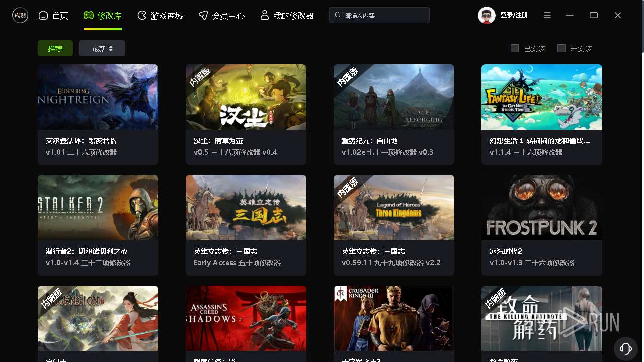The image size is (644, 362).
Task: Click the 幻想生活 i game title
Action: point(540,141)
